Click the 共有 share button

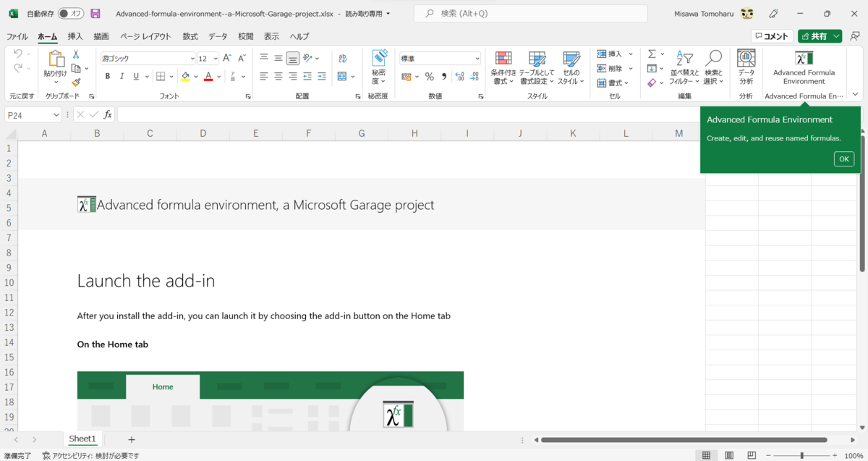(820, 36)
